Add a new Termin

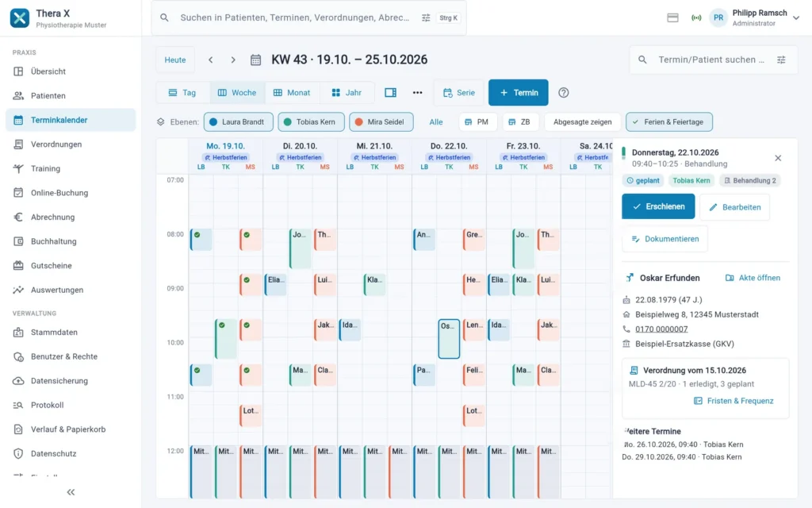pos(519,93)
